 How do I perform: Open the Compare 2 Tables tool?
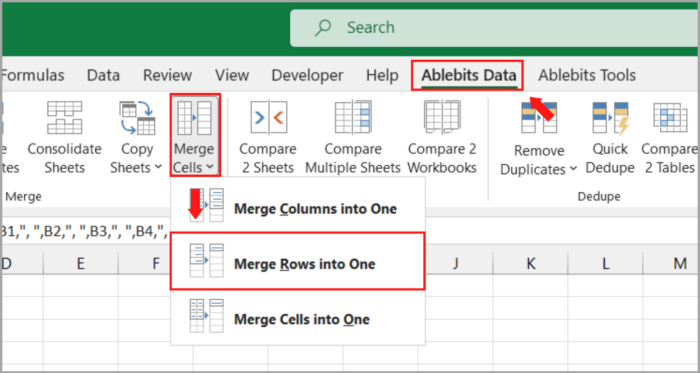(x=670, y=137)
